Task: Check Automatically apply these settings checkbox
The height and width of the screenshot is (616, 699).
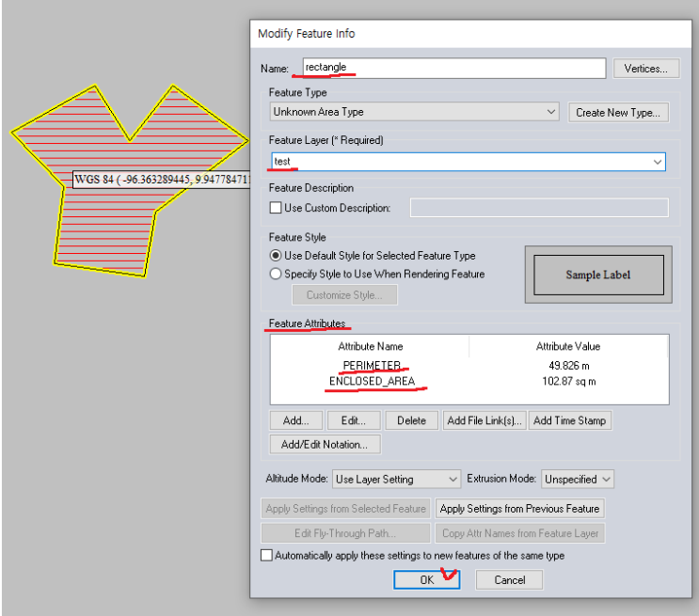Action: [267, 556]
